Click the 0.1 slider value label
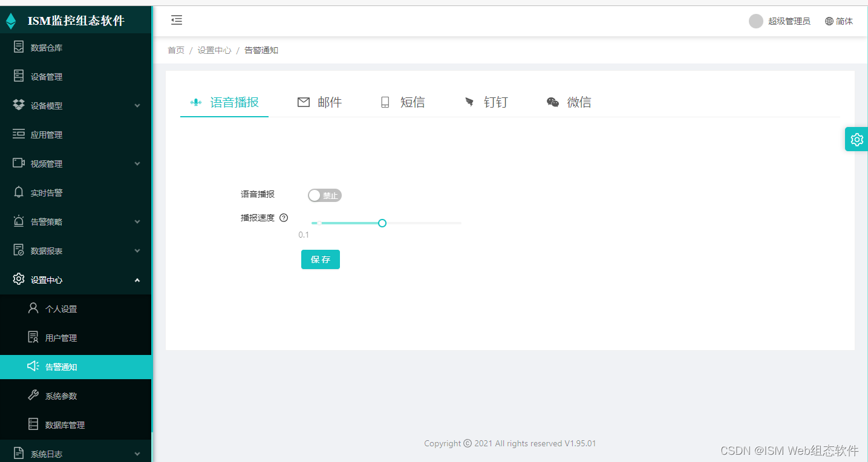Viewport: 868px width, 462px height. pyautogui.click(x=304, y=235)
